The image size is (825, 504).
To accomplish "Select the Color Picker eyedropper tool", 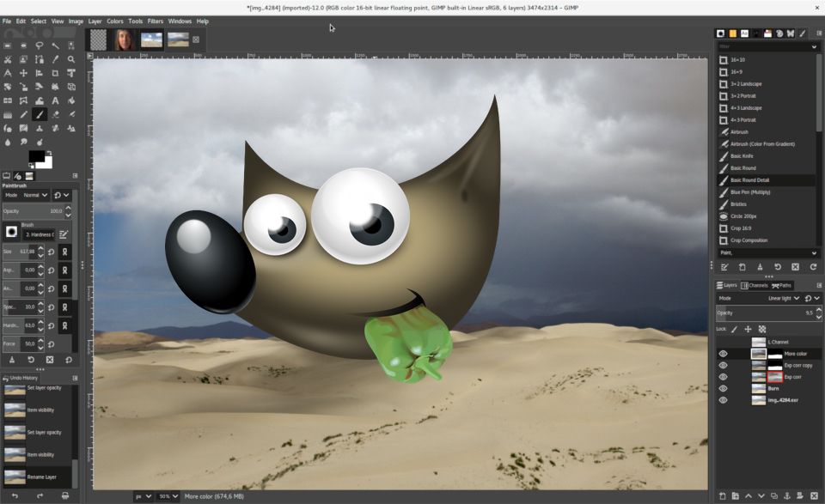I will (55, 59).
